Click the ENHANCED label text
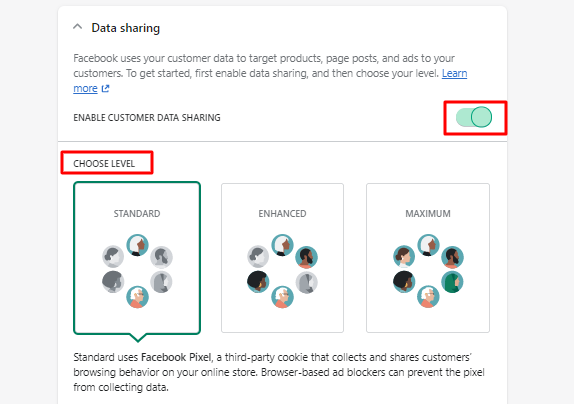 tap(282, 214)
